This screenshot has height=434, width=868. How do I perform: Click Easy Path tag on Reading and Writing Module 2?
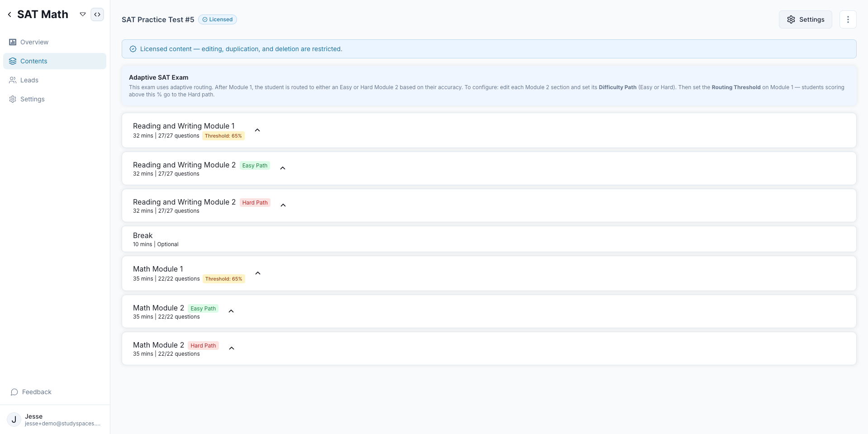click(x=255, y=166)
